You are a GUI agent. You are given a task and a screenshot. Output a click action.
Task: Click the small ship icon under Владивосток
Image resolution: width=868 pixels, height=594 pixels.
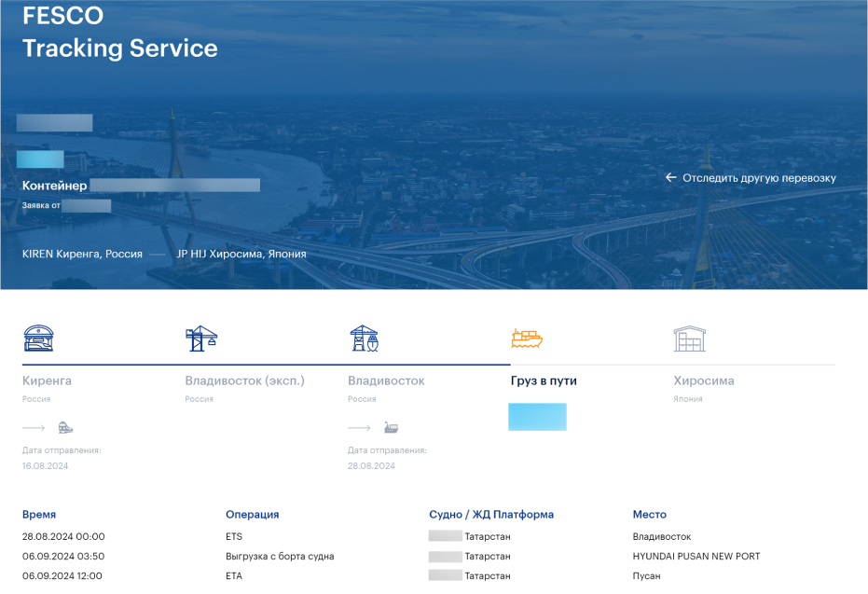coord(391,428)
